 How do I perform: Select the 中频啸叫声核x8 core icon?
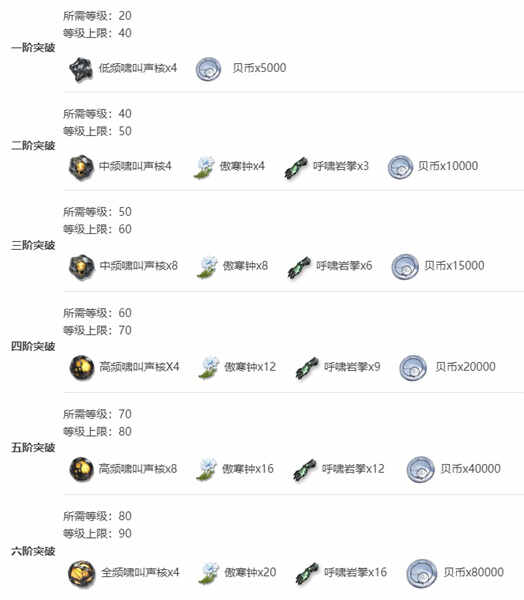click(x=82, y=267)
